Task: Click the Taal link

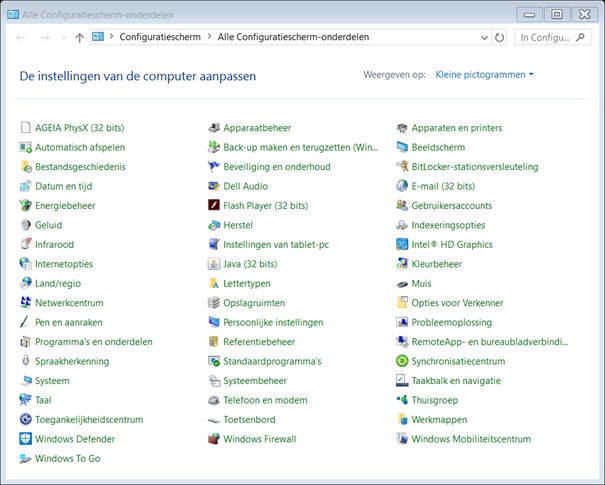Action: pyautogui.click(x=43, y=400)
